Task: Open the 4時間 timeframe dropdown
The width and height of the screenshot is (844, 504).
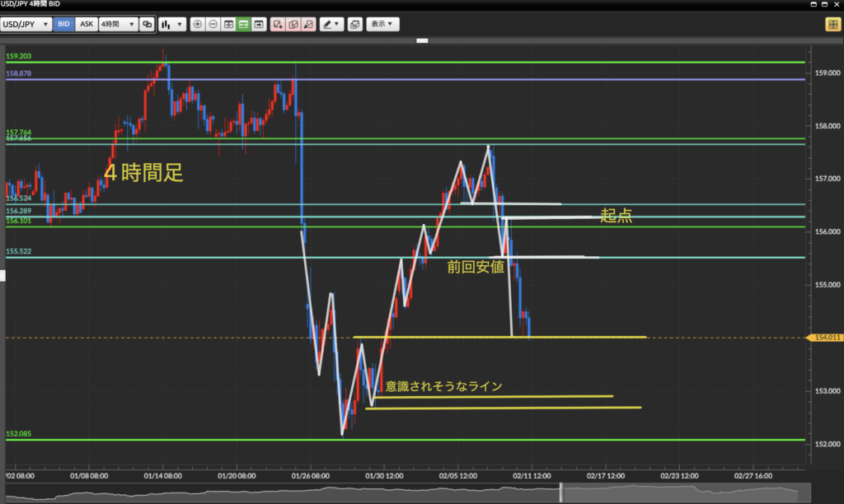Action: tap(117, 25)
